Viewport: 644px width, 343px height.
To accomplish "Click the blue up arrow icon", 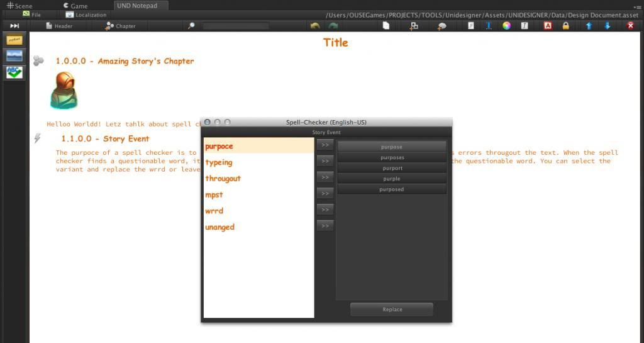I will coord(589,26).
